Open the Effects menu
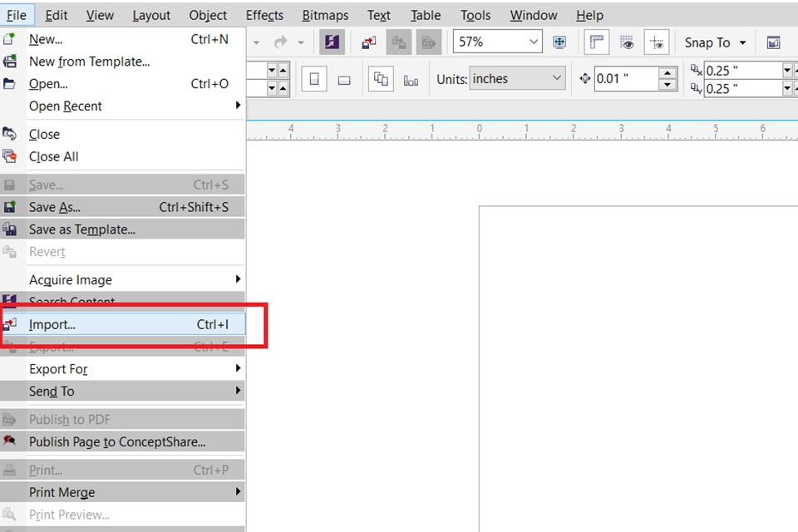Viewport: 798px width, 532px height. pos(264,15)
